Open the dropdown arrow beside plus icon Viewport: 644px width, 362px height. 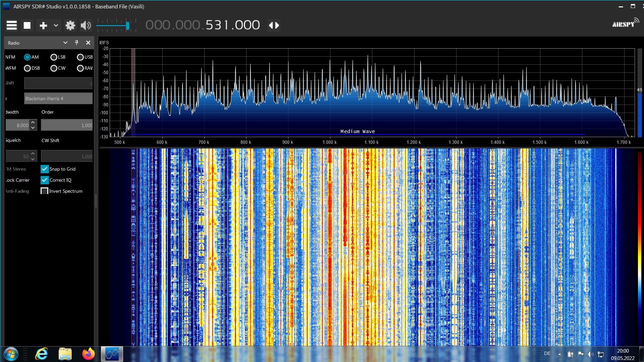click(56, 25)
